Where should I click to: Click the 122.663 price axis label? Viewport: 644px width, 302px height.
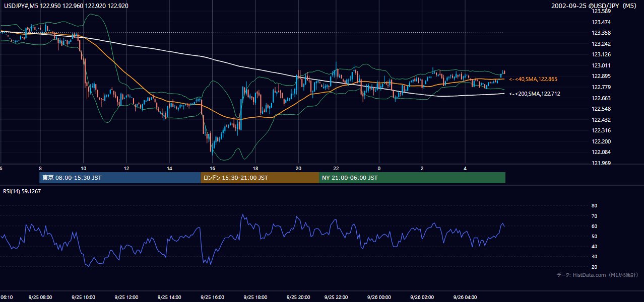(x=601, y=98)
